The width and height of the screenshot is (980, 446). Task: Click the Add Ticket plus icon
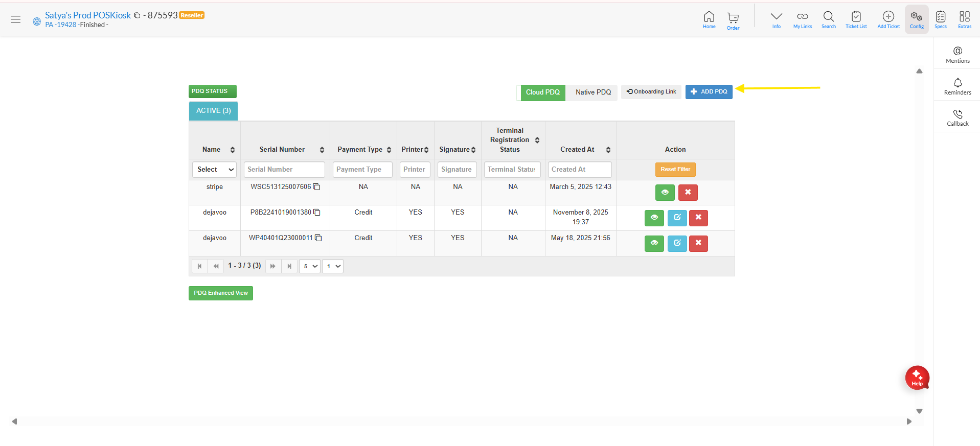888,19
